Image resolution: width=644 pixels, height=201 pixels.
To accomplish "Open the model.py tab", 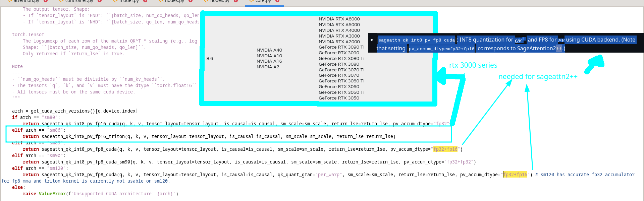I will pyautogui.click(x=129, y=1).
